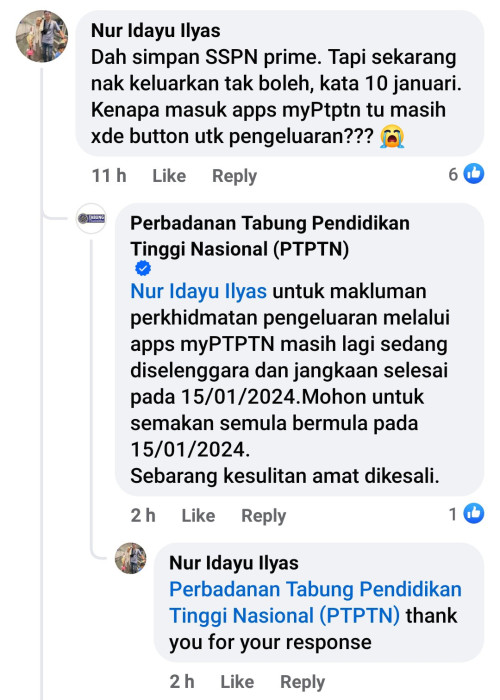Click the 11 h timestamp on first comment
500x700 pixels.
[x=109, y=175]
